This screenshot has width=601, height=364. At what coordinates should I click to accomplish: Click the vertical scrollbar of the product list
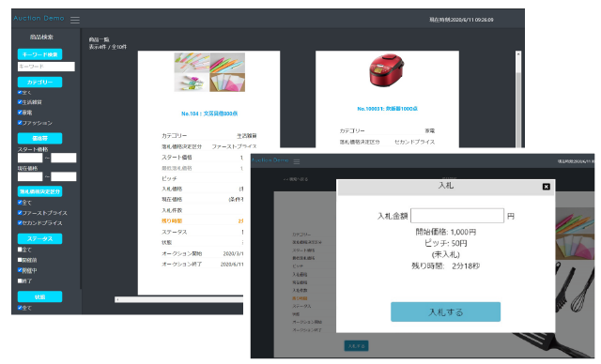pos(518,99)
